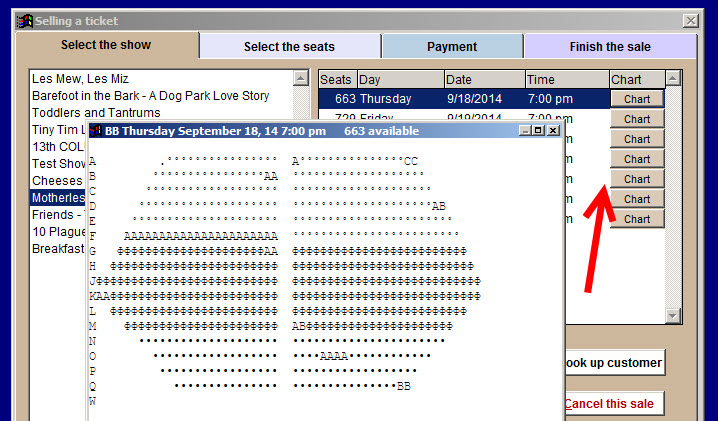Pick 'Toddlers and Tantrums' in the show list
Viewport: 718px width, 421px height.
click(96, 113)
